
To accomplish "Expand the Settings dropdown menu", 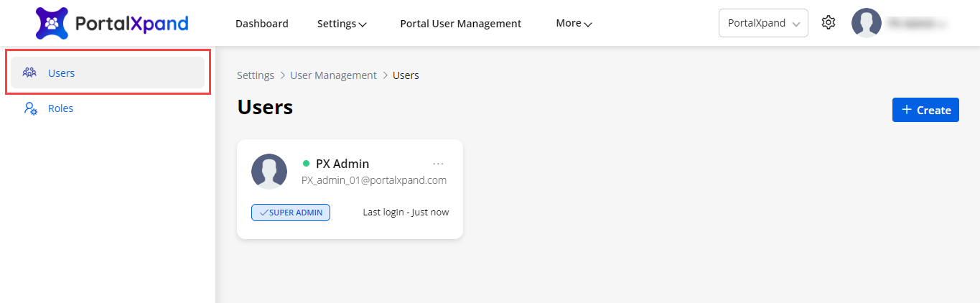I will pyautogui.click(x=342, y=24).
